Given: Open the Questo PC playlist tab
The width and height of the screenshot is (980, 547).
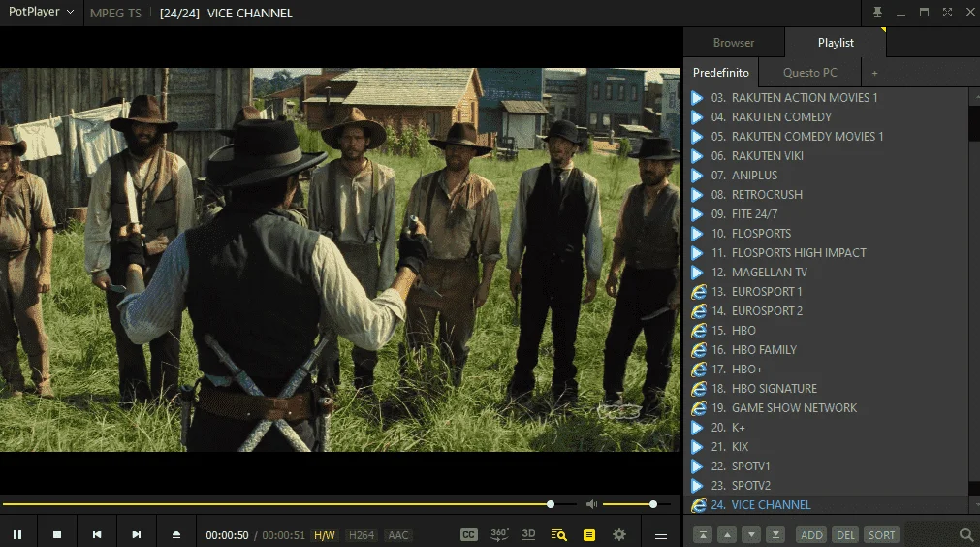Looking at the screenshot, I should pos(810,73).
